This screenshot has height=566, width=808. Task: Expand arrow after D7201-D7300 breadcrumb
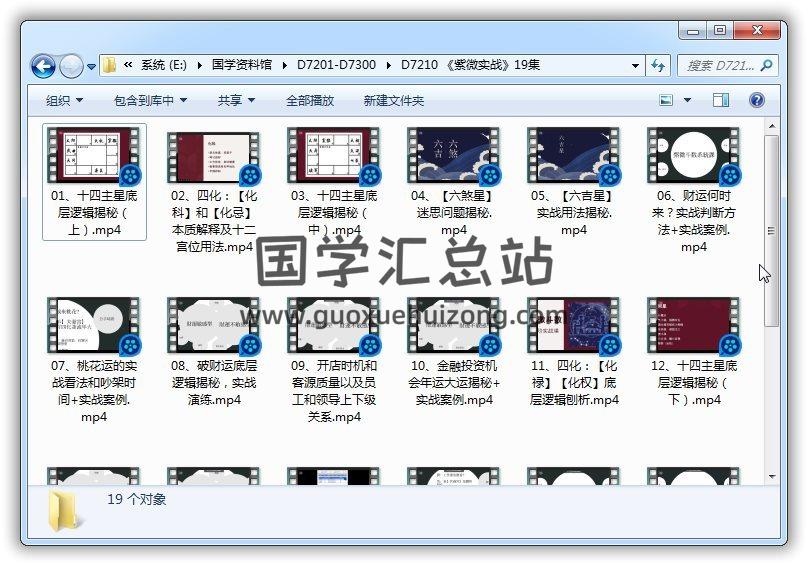point(389,65)
